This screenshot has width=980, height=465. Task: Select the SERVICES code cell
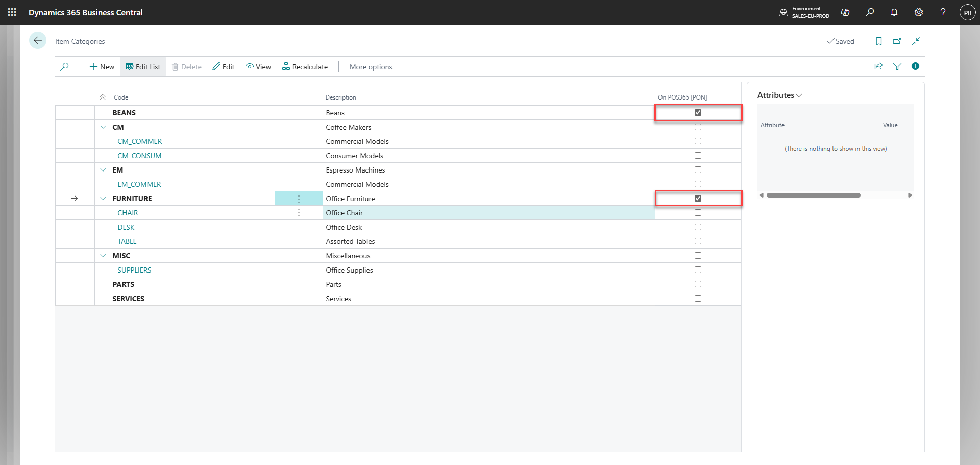185,299
